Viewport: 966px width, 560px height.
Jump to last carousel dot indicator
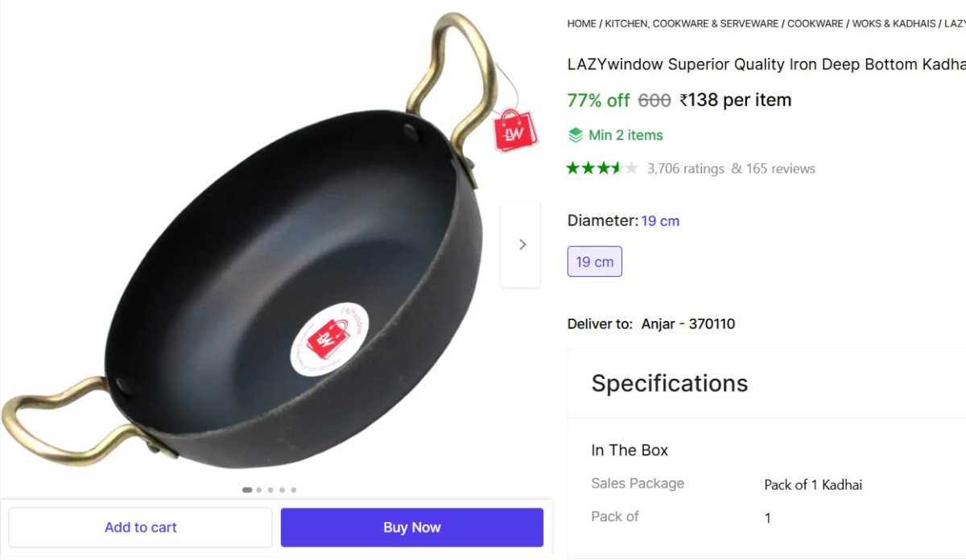(294, 489)
